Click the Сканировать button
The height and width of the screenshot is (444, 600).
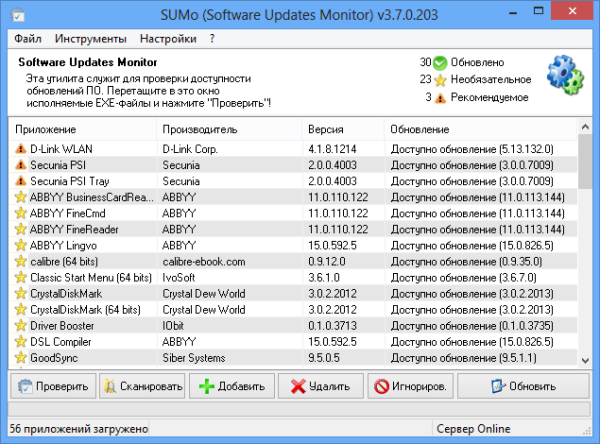click(x=142, y=387)
